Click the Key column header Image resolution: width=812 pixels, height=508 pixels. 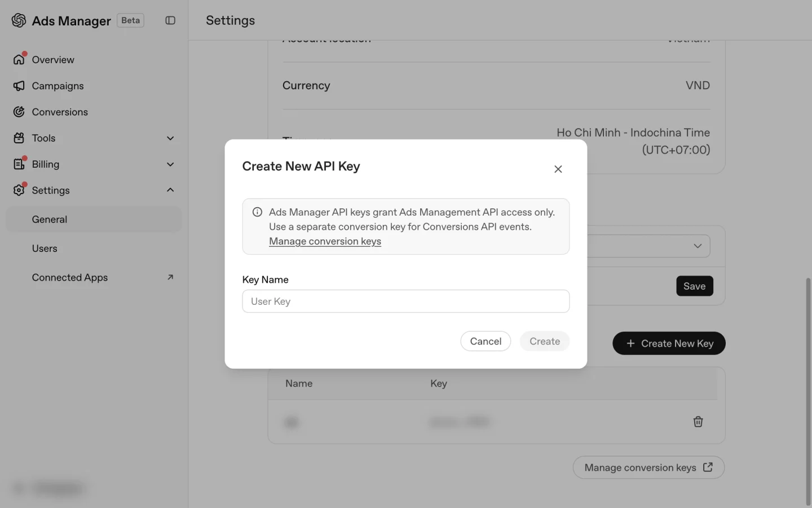[x=439, y=383]
